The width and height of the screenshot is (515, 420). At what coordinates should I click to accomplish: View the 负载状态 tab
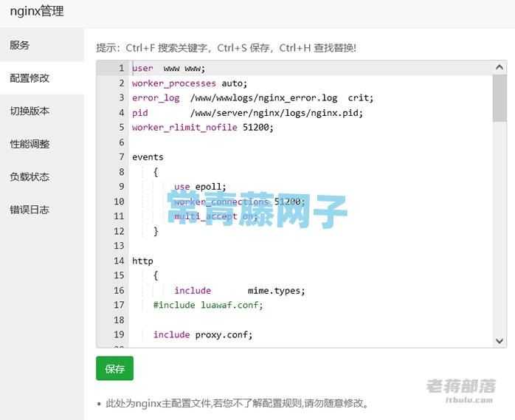42,177
